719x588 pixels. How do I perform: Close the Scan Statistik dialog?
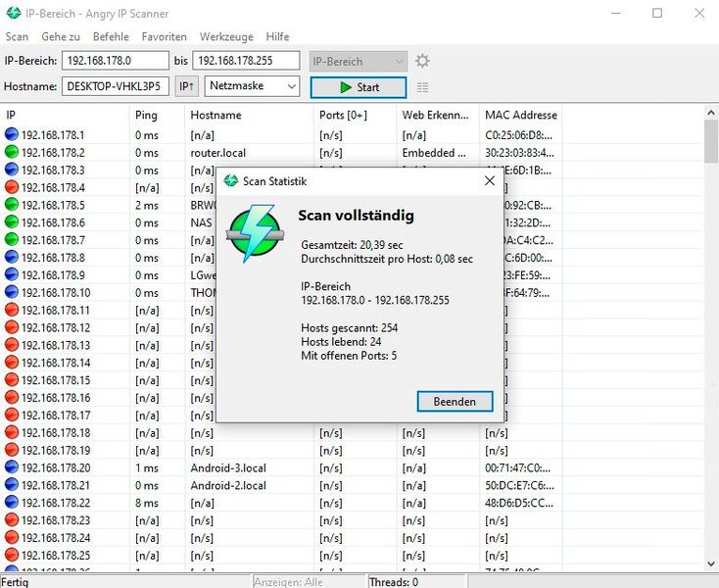point(490,180)
